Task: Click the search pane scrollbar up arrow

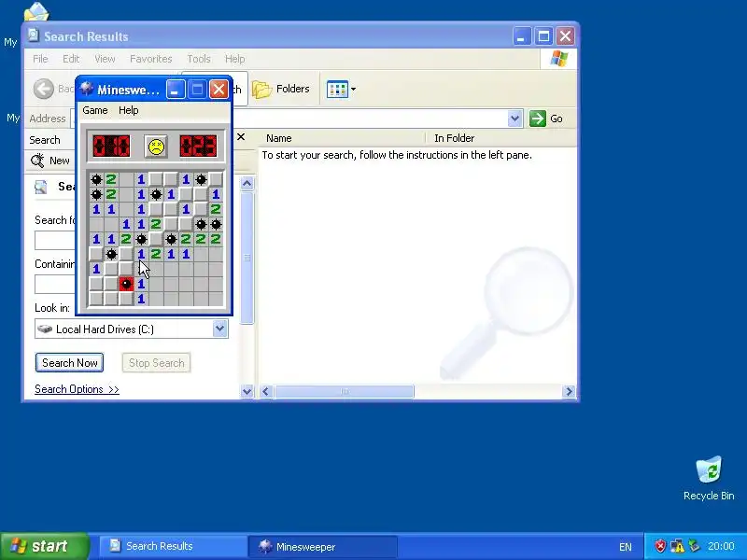Action: 247,183
